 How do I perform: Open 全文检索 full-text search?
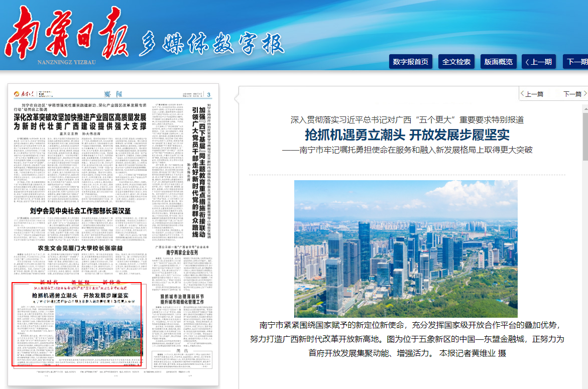tap(456, 62)
